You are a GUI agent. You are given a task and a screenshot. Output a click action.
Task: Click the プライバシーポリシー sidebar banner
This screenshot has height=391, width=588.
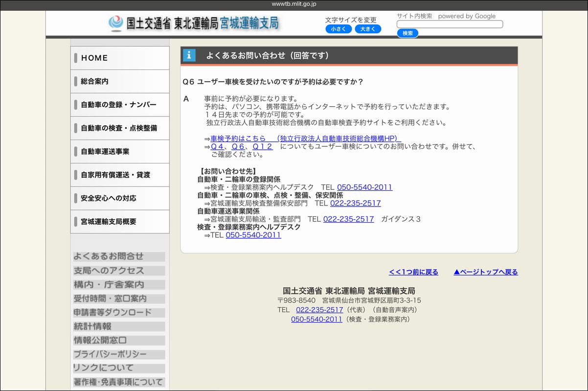pyautogui.click(x=119, y=354)
